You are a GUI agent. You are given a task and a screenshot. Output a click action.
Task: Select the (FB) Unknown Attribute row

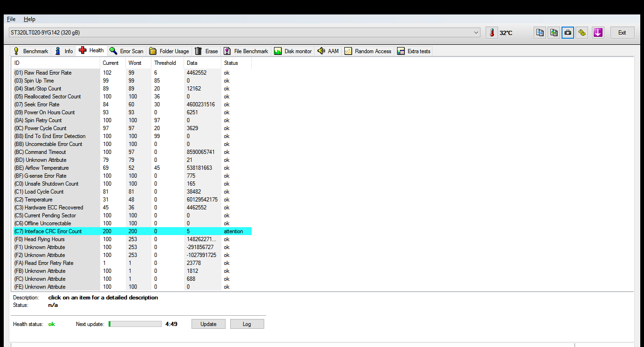pos(132,271)
